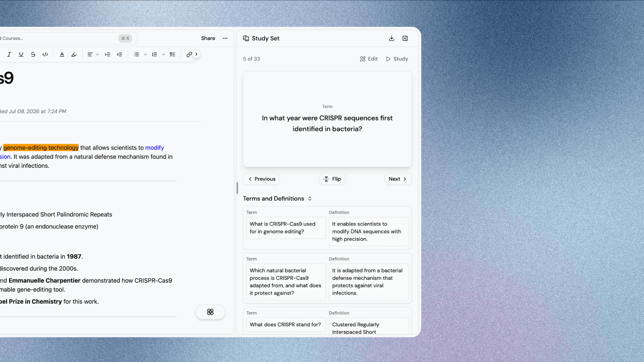Go to the Next flashcard
Screen dimensions: 644x362
click(x=398, y=179)
